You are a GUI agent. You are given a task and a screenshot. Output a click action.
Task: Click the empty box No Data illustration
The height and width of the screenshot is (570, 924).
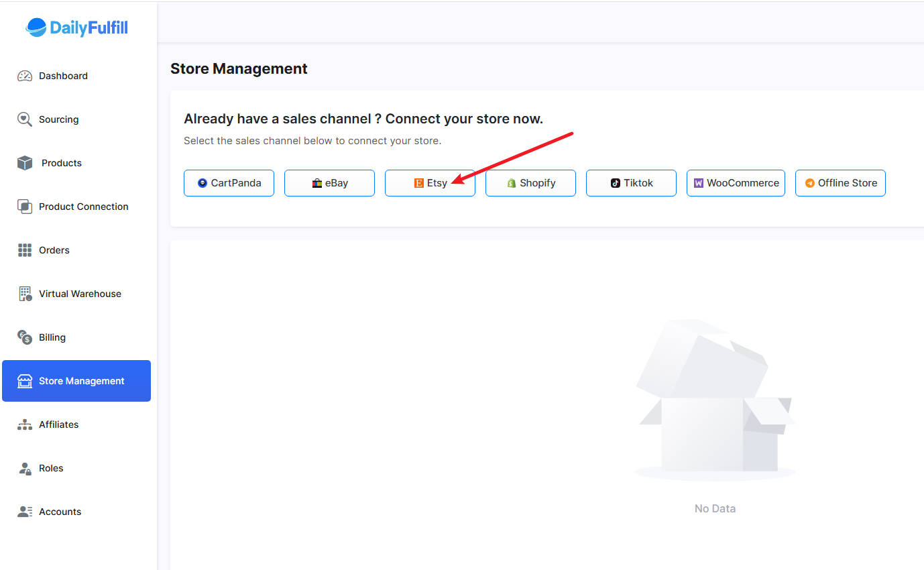[715, 401]
